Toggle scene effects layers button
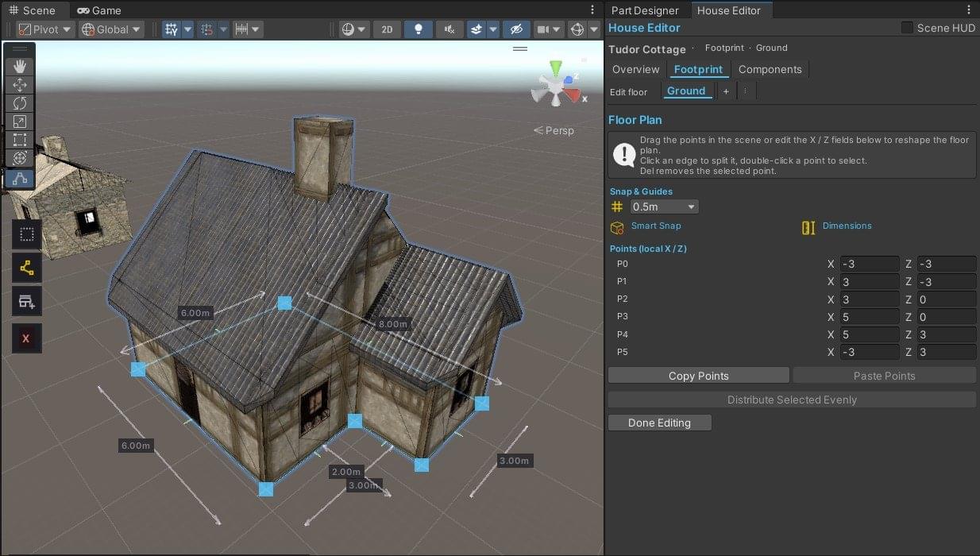Screen dimensions: 980x556 pos(476,29)
